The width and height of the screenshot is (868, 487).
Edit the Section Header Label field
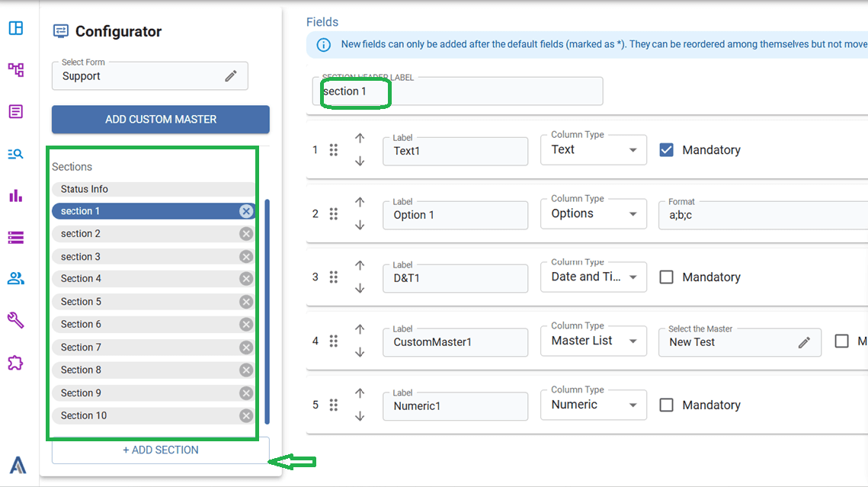click(458, 91)
